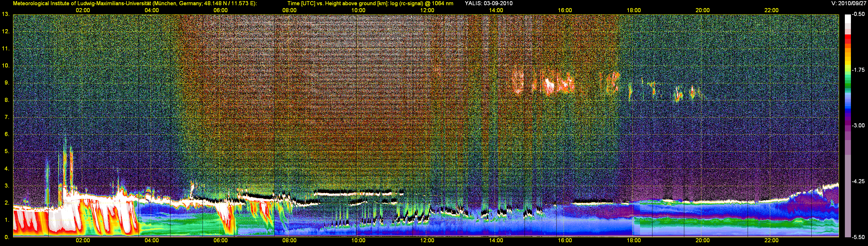
Task: Select the -1.75 color scale value
Action: [858, 70]
